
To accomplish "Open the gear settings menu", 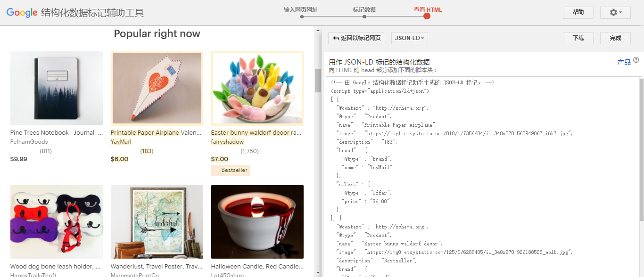I will point(615,13).
